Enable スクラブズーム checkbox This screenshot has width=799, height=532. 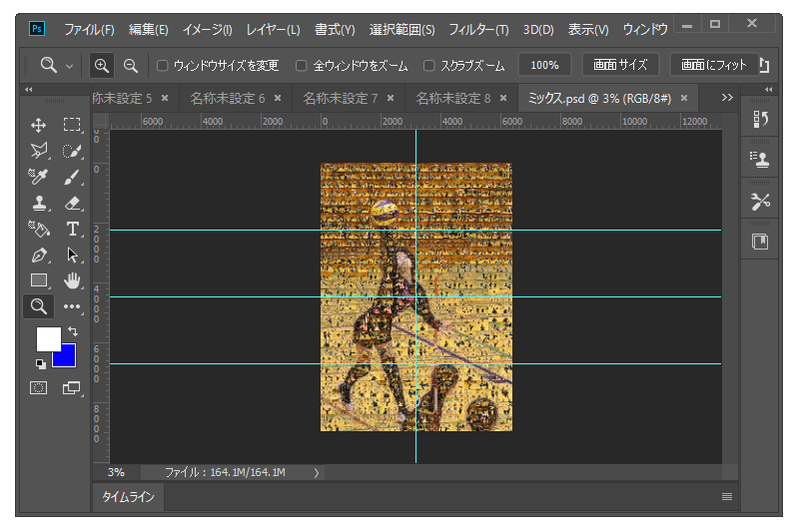click(x=429, y=66)
